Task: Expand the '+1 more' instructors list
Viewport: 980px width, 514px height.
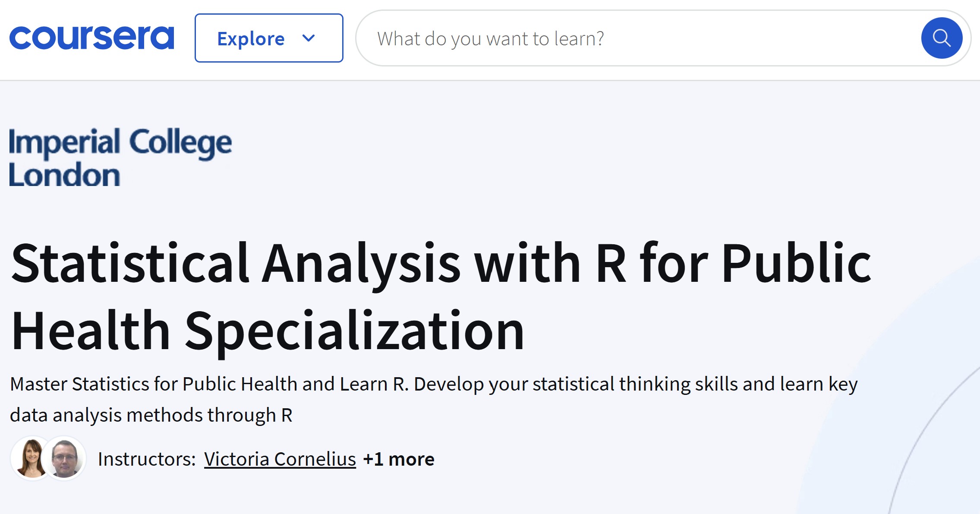Action: [x=399, y=459]
